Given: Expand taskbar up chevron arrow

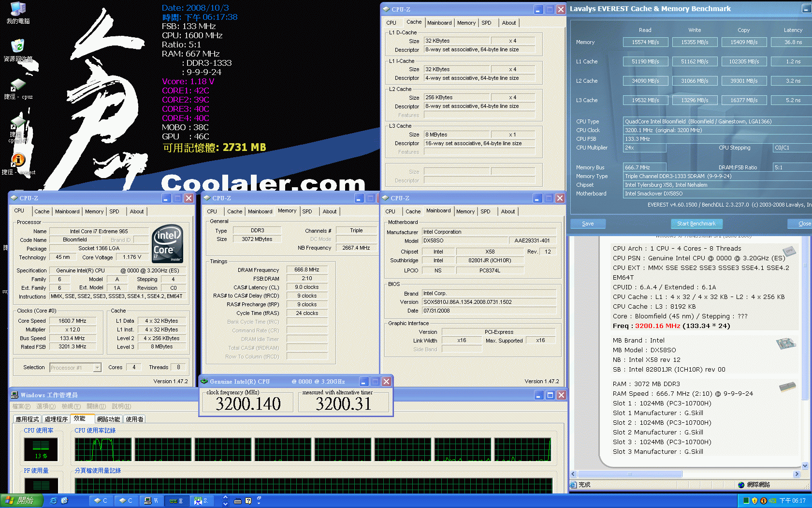Looking at the screenshot, I should pos(225,498).
